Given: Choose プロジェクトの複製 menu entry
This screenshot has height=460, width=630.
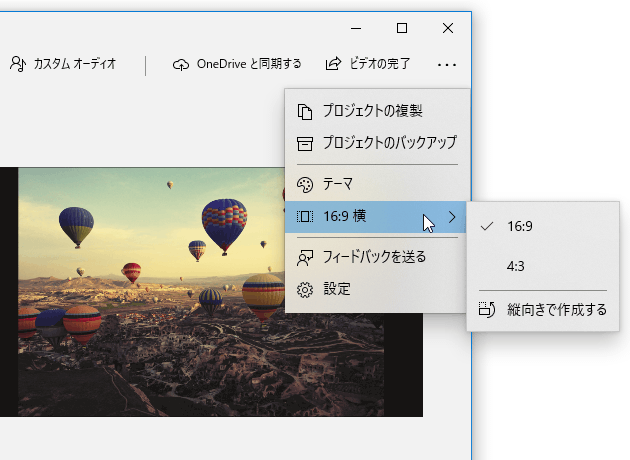Looking at the screenshot, I should click(377, 111).
